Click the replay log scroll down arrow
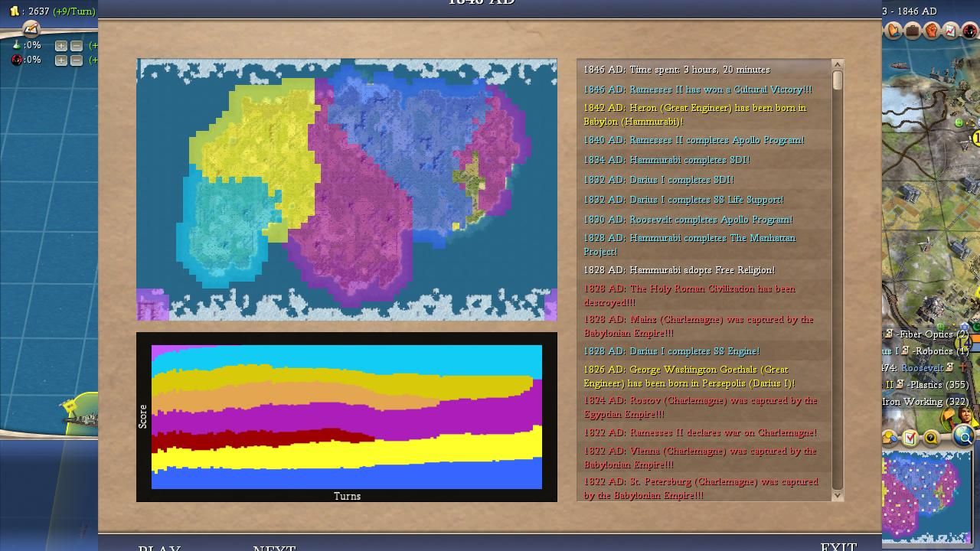This screenshot has width=980, height=551. pos(837,496)
